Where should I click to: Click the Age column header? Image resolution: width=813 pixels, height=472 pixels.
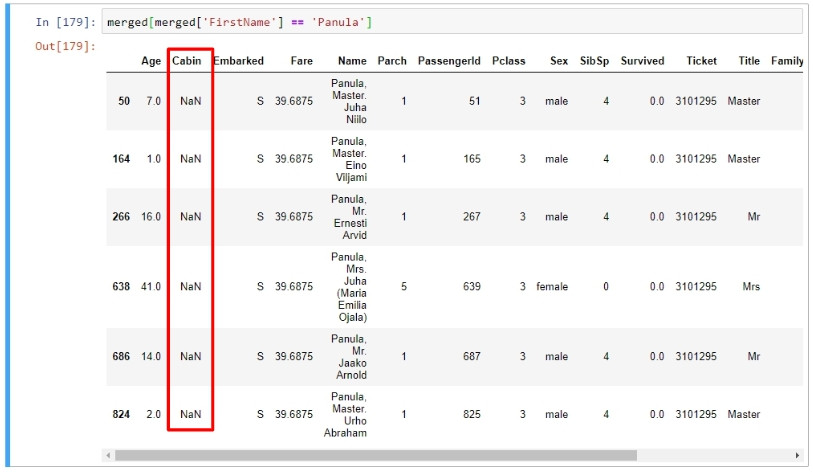(151, 61)
